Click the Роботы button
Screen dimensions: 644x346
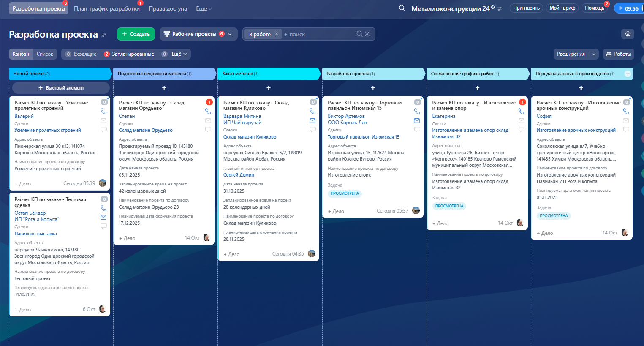(618, 54)
